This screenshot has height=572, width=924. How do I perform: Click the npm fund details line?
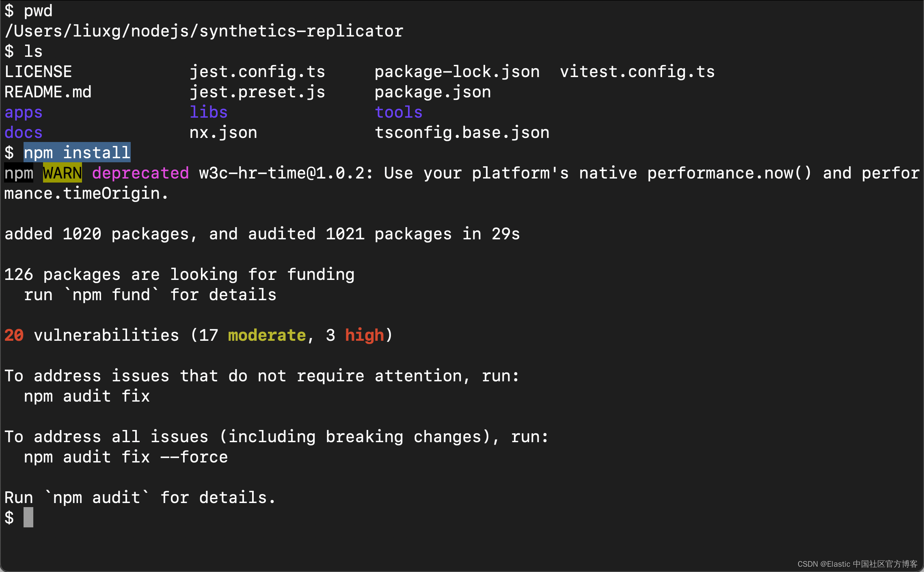click(x=150, y=295)
